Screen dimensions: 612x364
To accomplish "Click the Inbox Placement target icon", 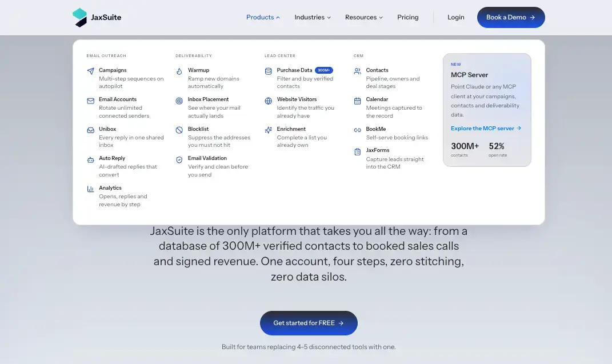I will tap(179, 101).
